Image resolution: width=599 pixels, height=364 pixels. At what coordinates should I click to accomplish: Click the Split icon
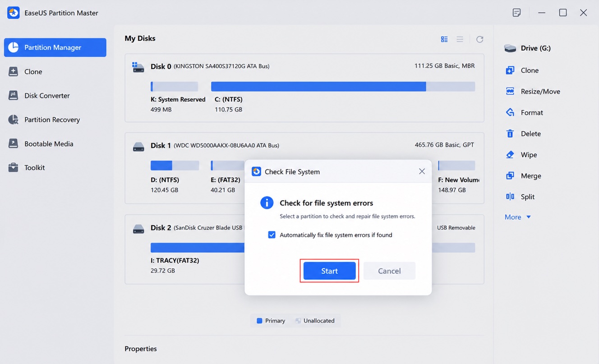coord(510,197)
